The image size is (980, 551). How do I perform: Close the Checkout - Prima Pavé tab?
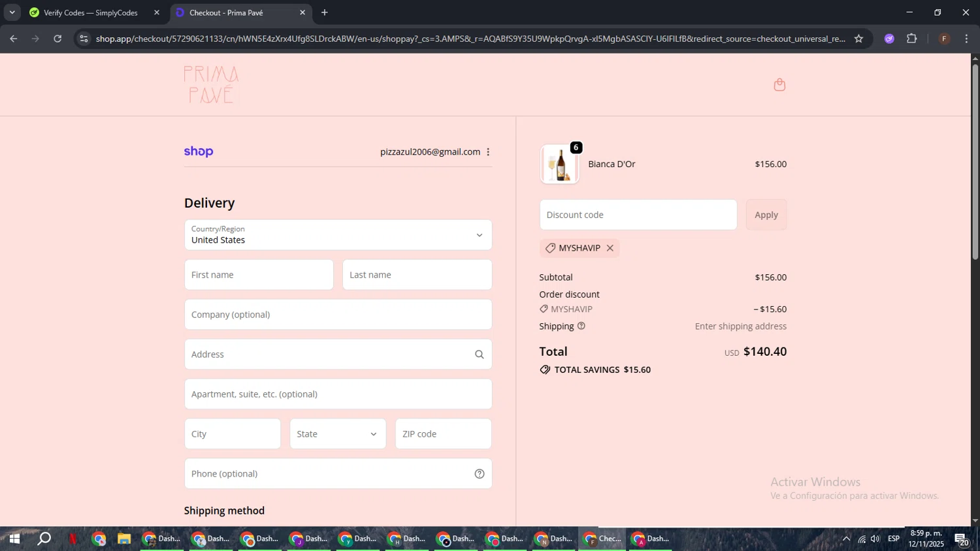tap(302, 12)
